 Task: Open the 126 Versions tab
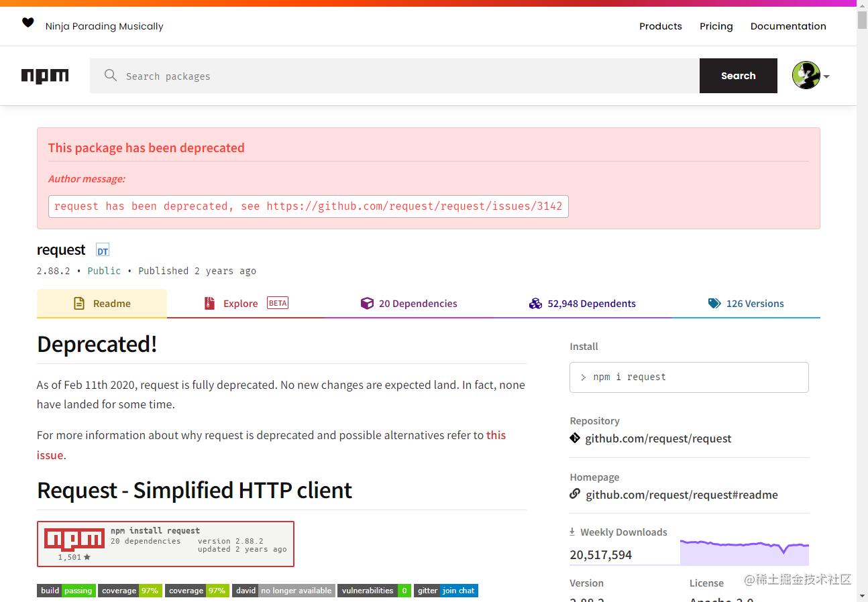coord(746,304)
